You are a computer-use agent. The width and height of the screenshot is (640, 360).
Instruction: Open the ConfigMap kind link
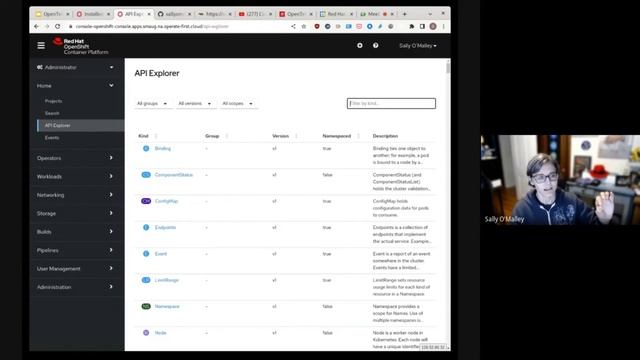pyautogui.click(x=167, y=201)
